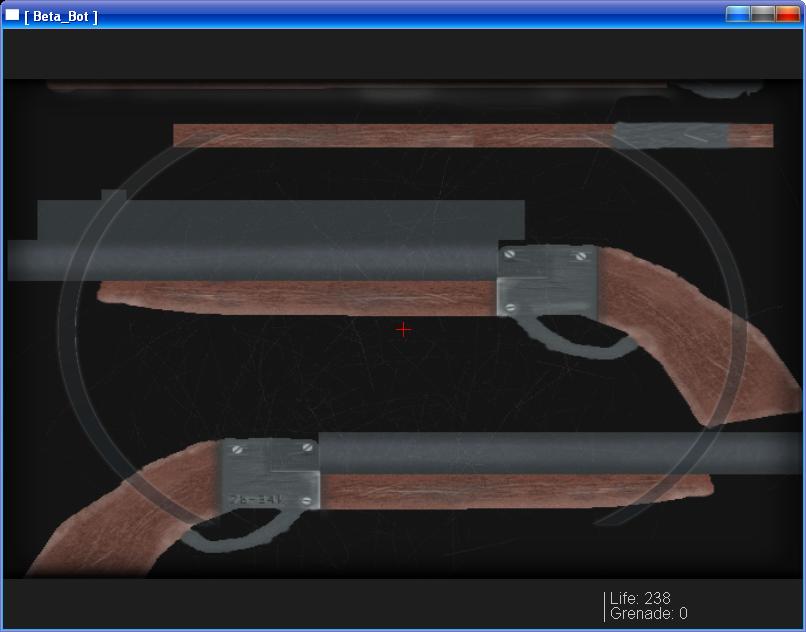Click the Life: 238 status readout

tap(640, 598)
